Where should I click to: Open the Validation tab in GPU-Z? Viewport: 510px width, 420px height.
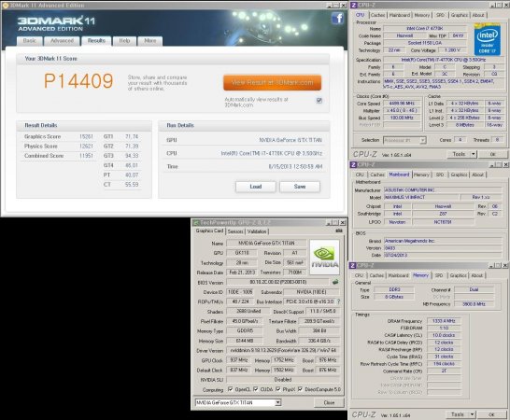click(257, 231)
